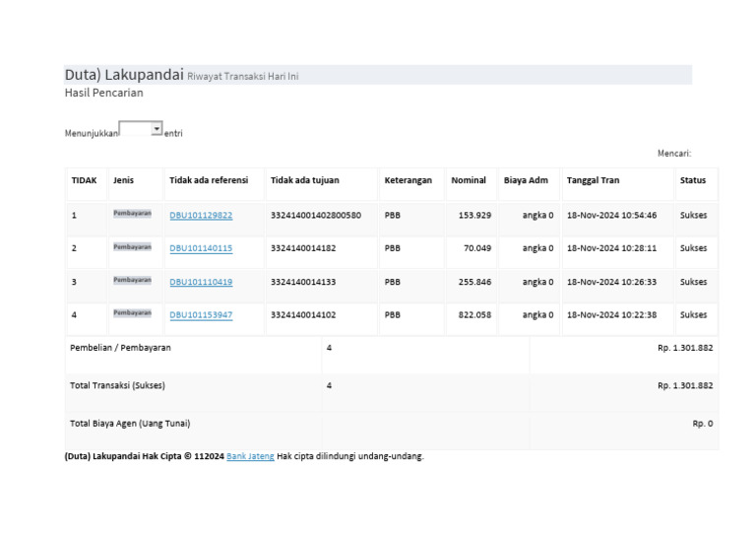Image resolution: width=756 pixels, height=536 pixels.
Task: Click the Pembayaran badge in row 2
Action: (x=132, y=247)
